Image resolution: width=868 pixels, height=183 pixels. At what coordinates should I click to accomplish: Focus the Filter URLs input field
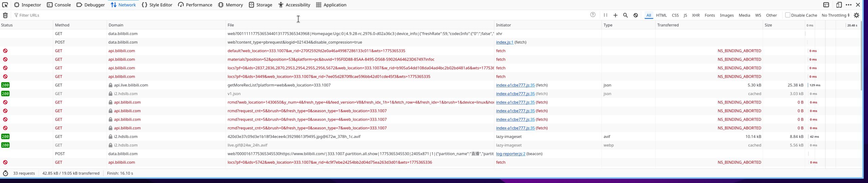tap(136, 15)
